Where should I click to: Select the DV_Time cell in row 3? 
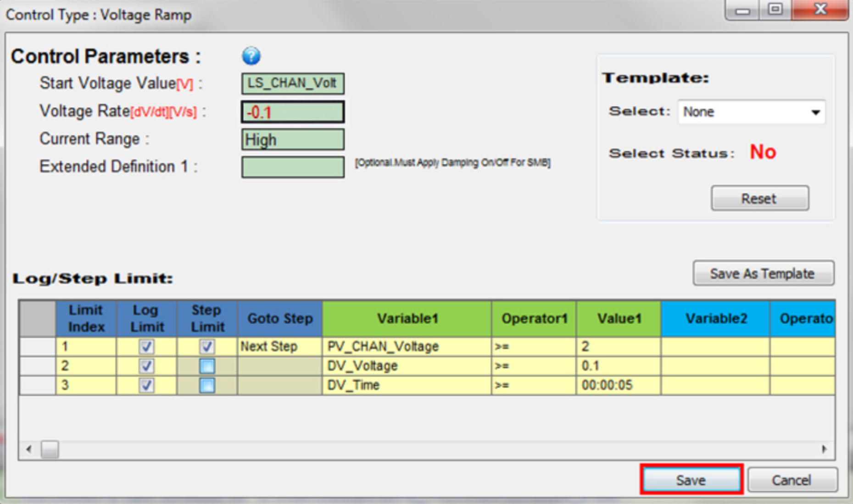[x=407, y=385]
